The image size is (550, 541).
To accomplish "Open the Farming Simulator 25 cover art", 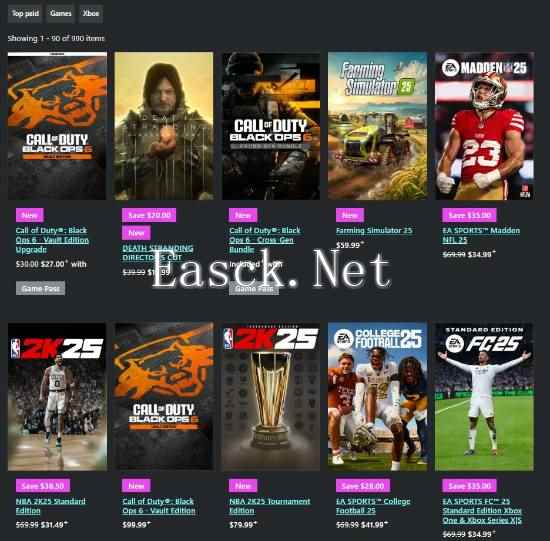I will (x=377, y=126).
